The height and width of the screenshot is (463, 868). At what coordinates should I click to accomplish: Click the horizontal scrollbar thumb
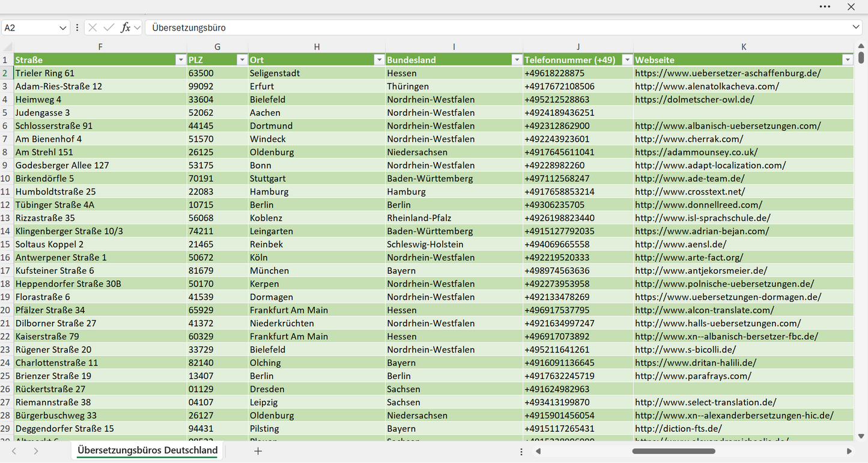(x=673, y=451)
